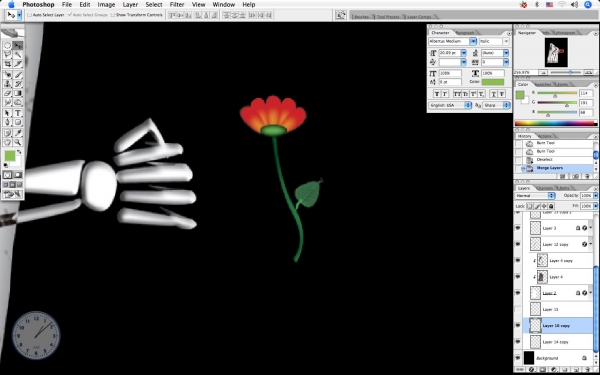Image resolution: width=600 pixels, height=375 pixels.
Task: Select the Elliptical Marquee tool
Action: [x=7, y=46]
